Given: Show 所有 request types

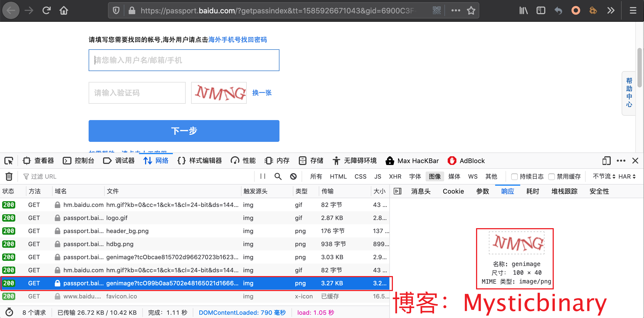Looking at the screenshot, I should point(316,176).
